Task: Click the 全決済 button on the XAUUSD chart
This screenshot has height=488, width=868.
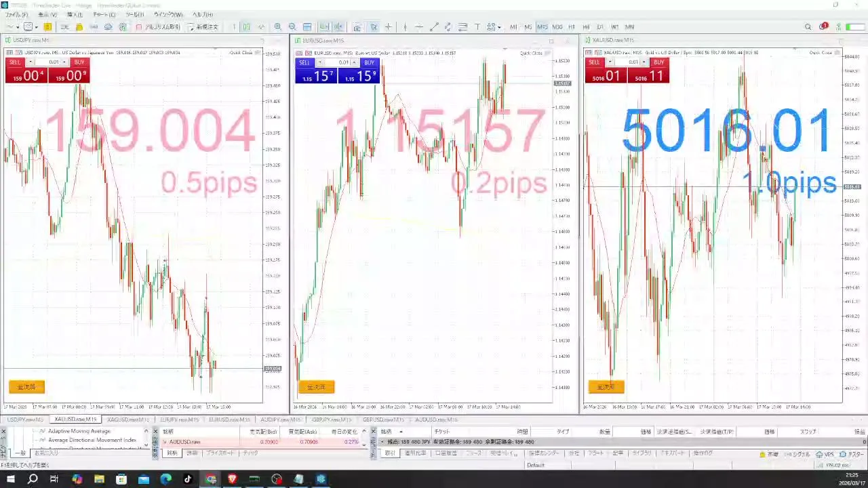Action: 606,387
